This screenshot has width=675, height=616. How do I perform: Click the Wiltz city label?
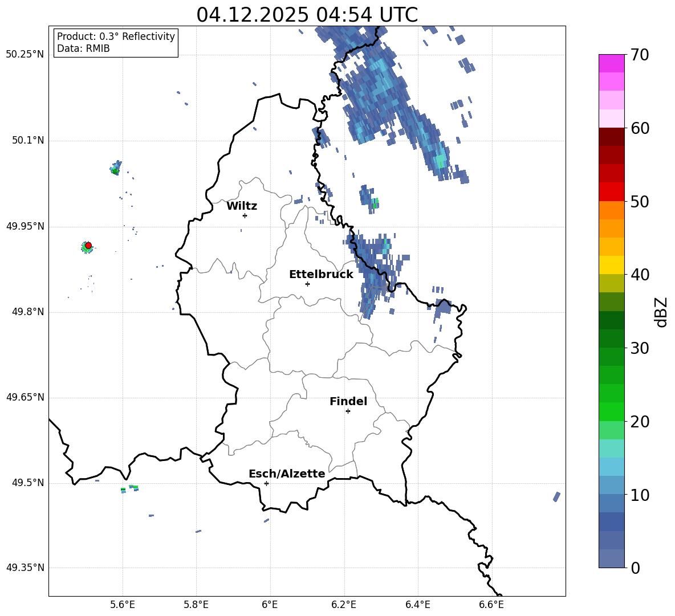(242, 206)
